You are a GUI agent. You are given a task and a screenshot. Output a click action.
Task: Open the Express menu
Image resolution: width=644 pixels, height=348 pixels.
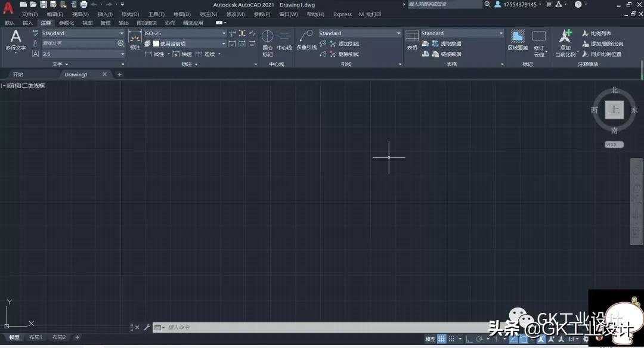coord(342,14)
